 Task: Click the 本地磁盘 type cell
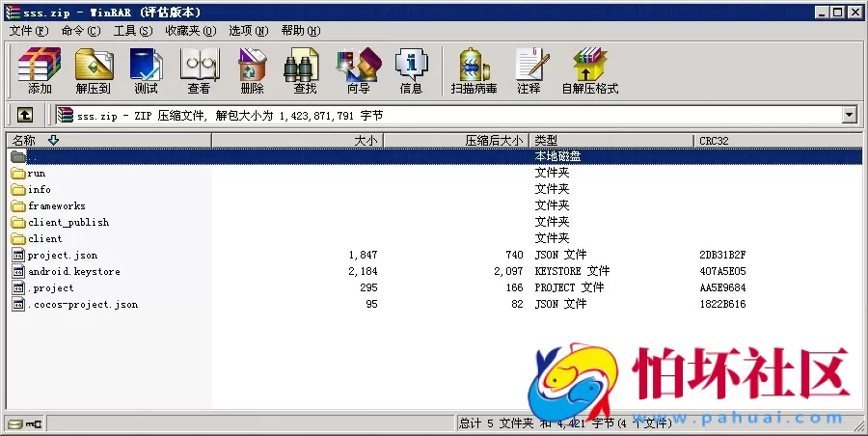tap(557, 157)
